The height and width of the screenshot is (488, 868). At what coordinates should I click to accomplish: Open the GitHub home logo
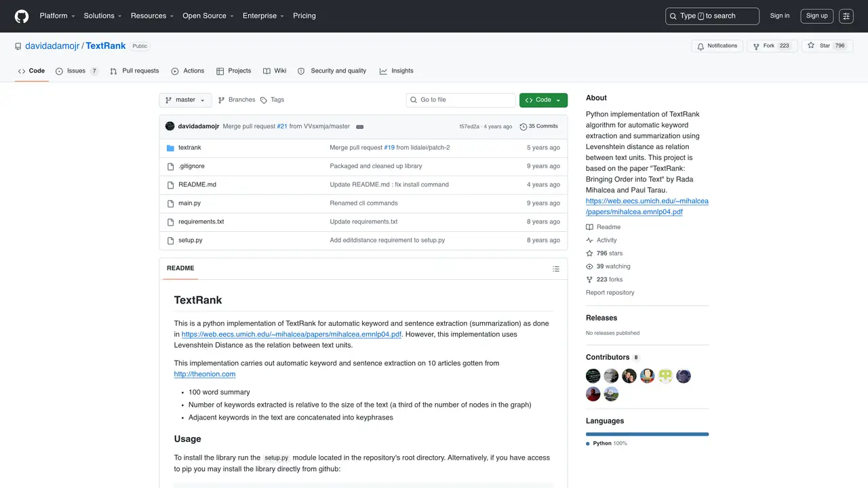tap(22, 16)
